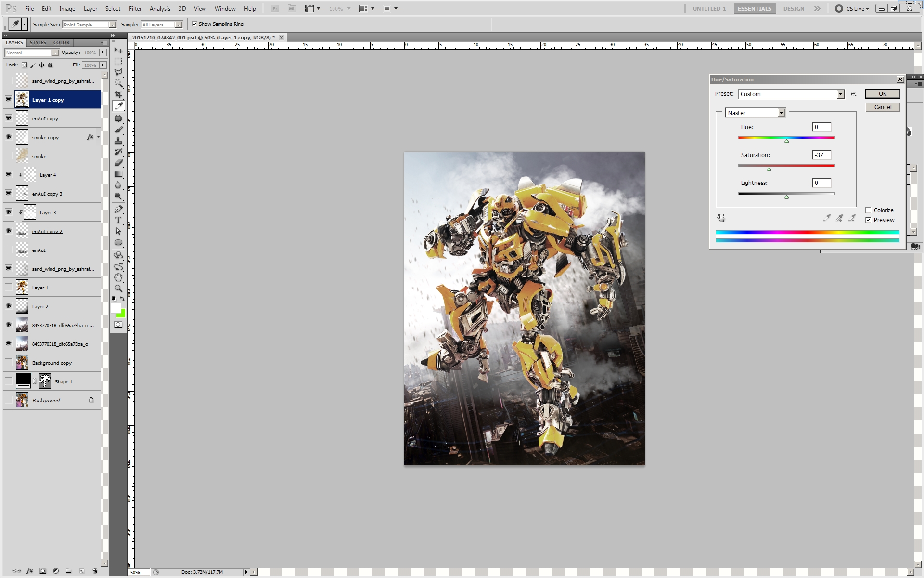Switch to the Styles panel tab
The width and height of the screenshot is (924, 578).
38,42
